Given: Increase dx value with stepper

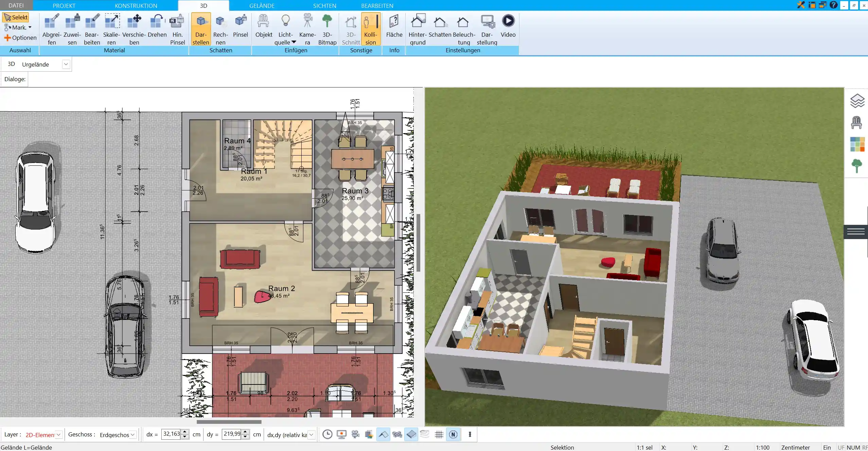Looking at the screenshot, I should coord(185,432).
